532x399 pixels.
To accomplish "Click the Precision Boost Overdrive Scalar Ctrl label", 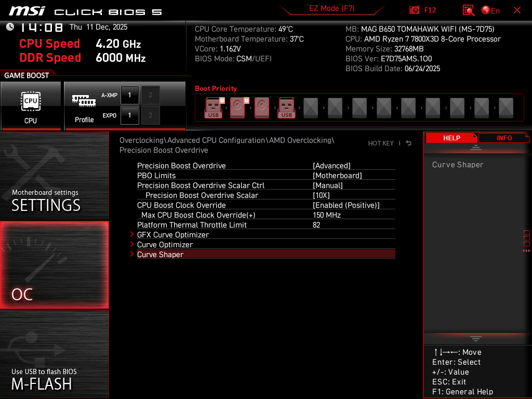I will [x=201, y=185].
